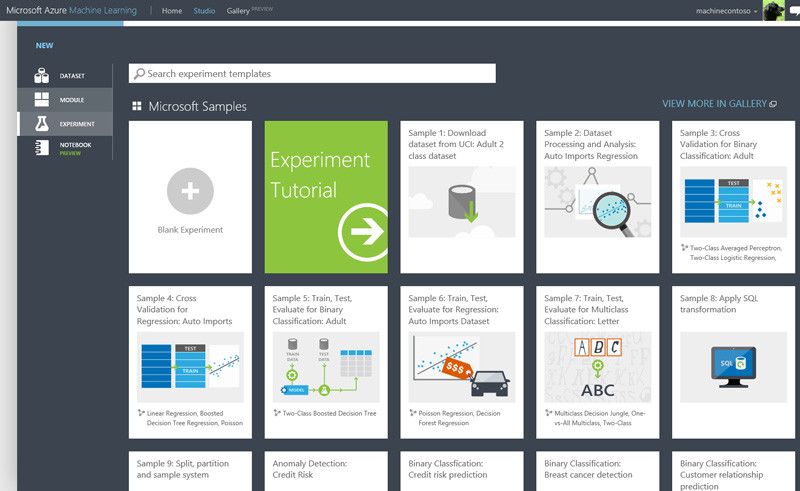This screenshot has width=800, height=491.
Task: Click in the Search experiment templates field
Action: (312, 73)
